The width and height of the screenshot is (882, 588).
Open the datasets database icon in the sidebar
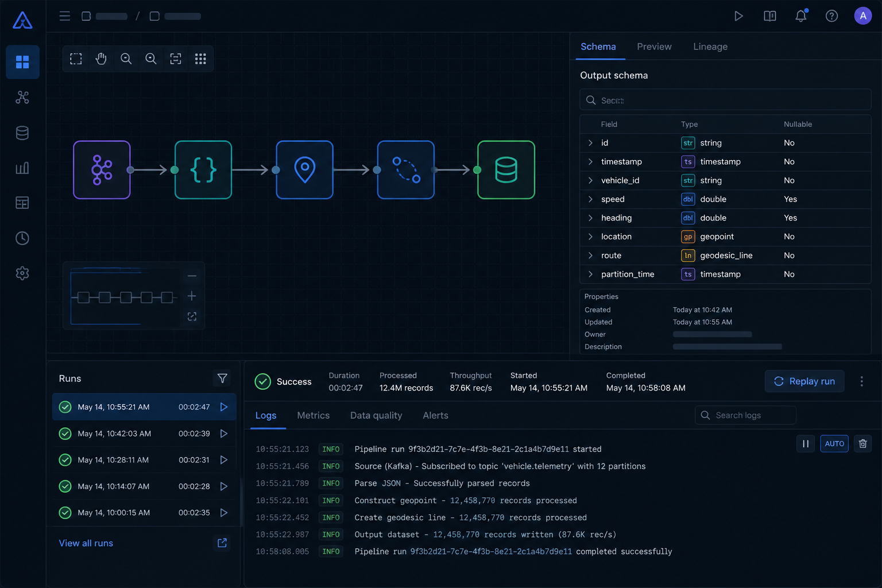point(22,133)
